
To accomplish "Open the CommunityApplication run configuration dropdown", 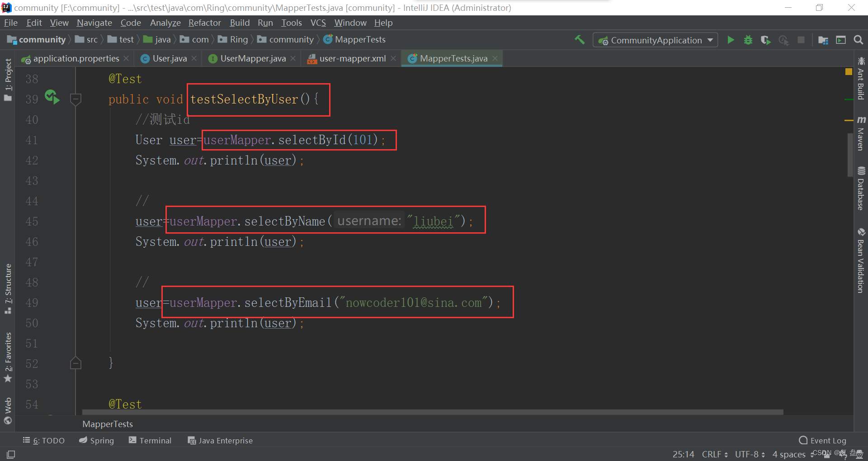I will coord(655,40).
